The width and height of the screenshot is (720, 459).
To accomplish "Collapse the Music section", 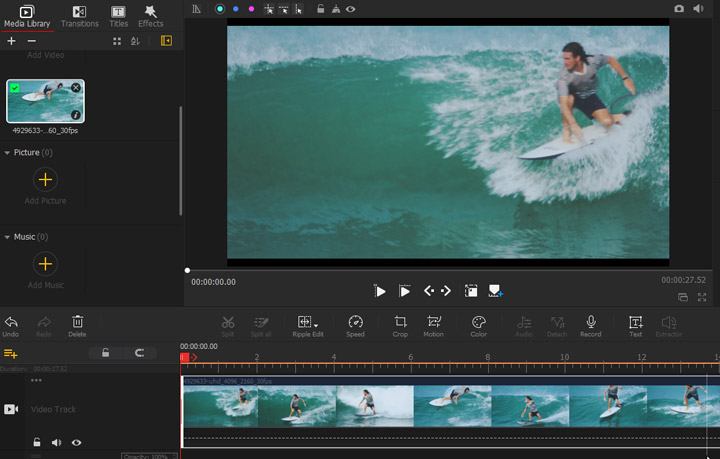I will tap(7, 237).
